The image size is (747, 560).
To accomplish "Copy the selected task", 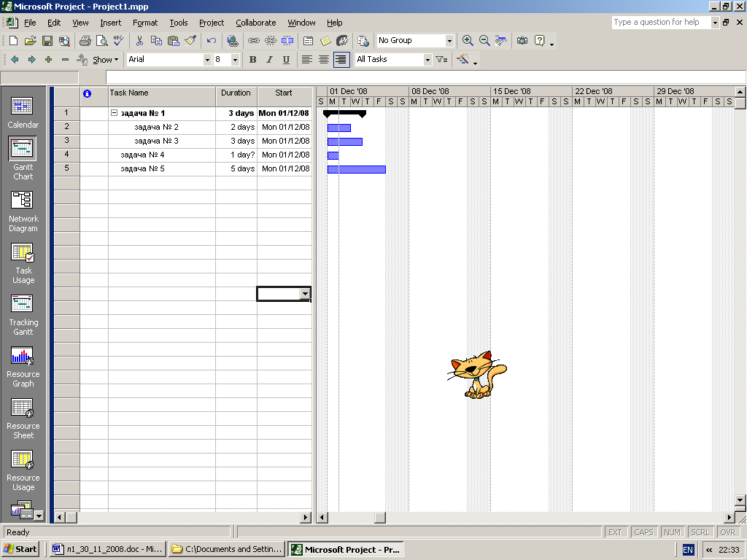I will [x=156, y=41].
